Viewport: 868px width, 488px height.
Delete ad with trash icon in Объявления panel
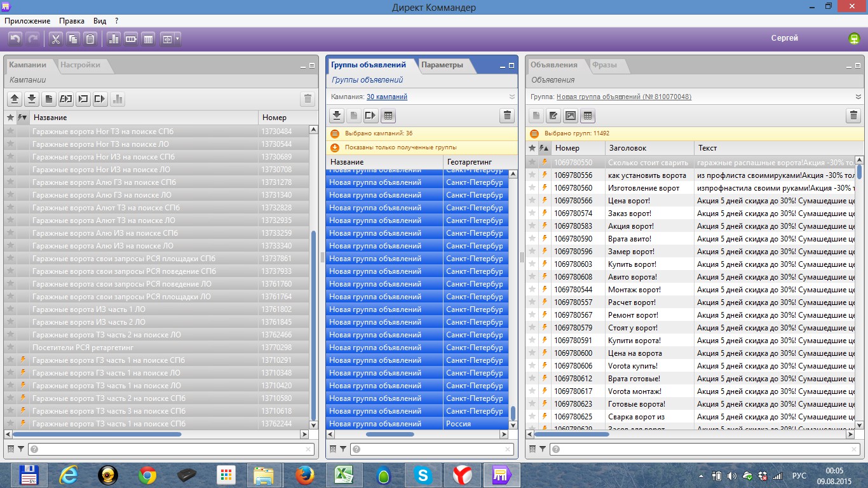click(x=853, y=116)
